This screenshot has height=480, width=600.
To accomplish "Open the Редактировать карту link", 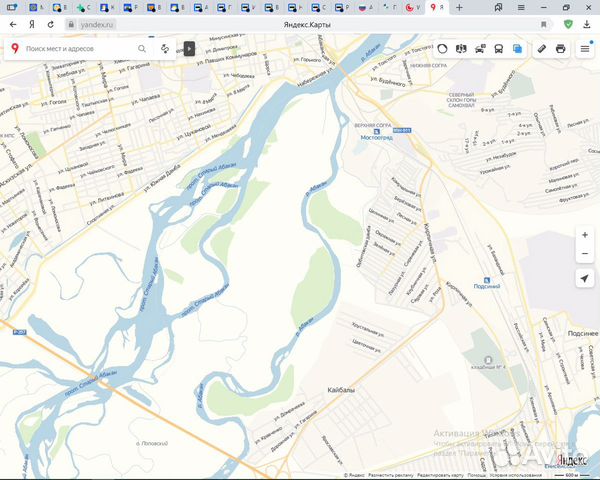I will [440, 475].
